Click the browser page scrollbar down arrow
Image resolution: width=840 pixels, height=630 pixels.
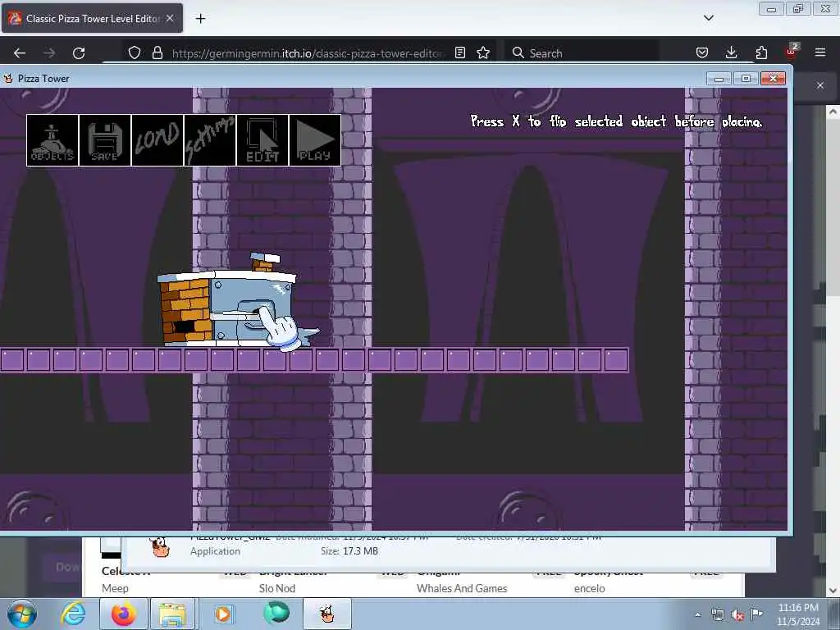pyautogui.click(x=833, y=591)
